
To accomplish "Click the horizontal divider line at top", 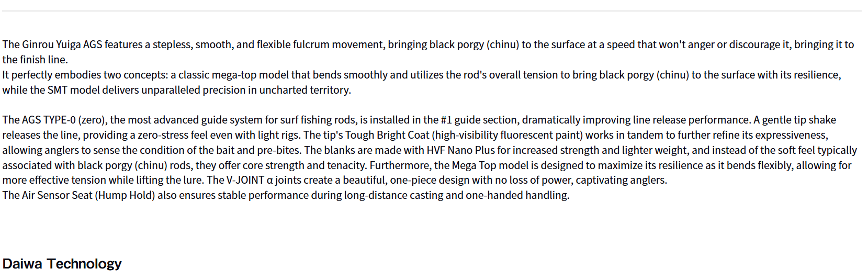I will point(433,11).
